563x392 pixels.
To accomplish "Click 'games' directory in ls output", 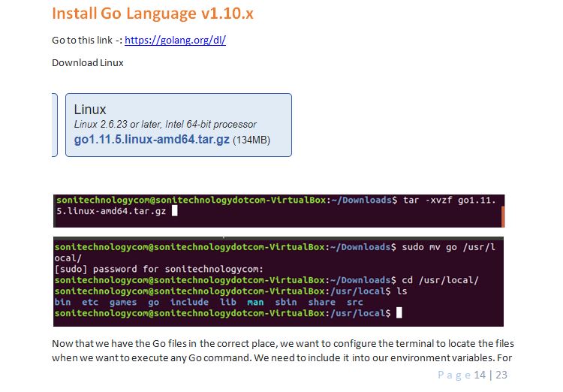I will (x=123, y=302).
